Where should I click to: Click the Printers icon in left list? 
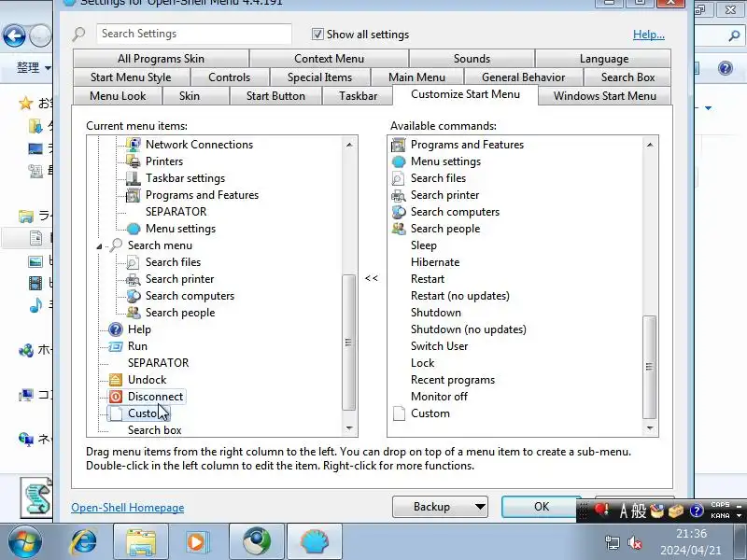tap(134, 161)
